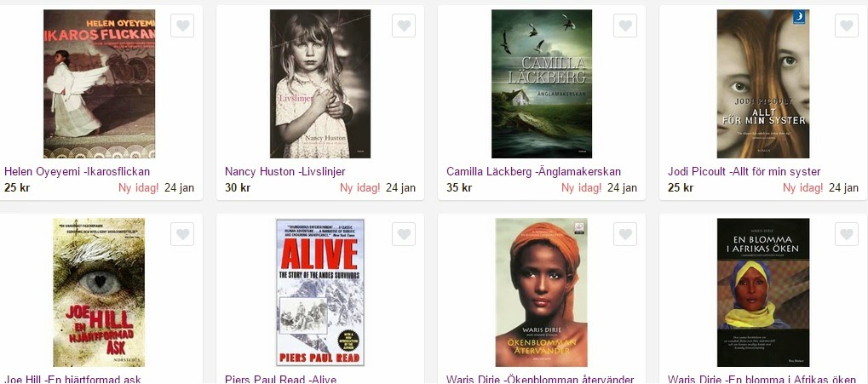The height and width of the screenshot is (384, 868).
Task: Favorite Joe Hill book via heart icon
Action: click(x=182, y=234)
